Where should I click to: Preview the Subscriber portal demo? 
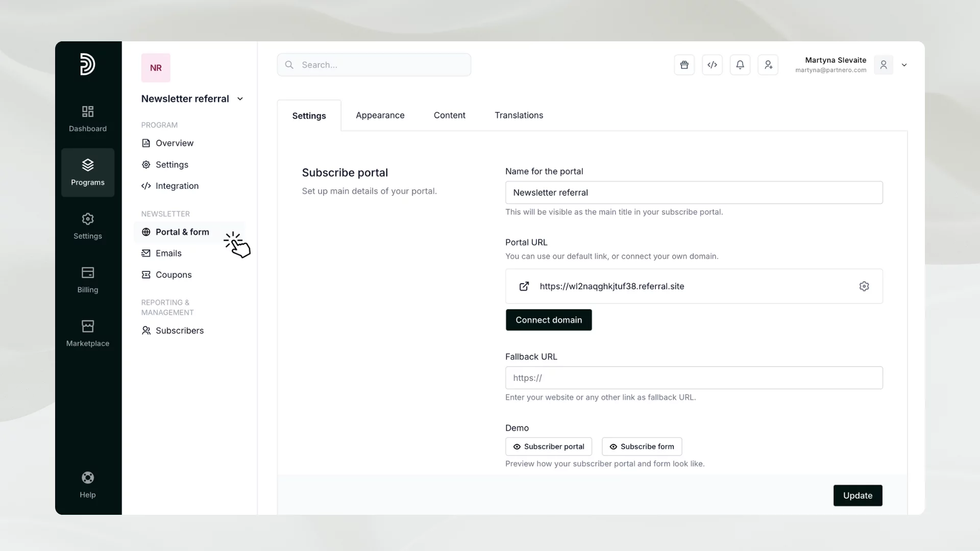coord(549,446)
